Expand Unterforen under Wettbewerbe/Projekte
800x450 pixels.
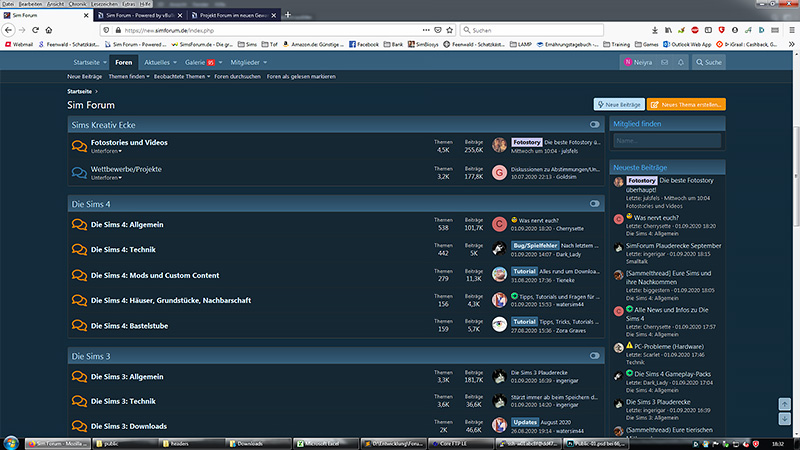pyautogui.click(x=106, y=178)
